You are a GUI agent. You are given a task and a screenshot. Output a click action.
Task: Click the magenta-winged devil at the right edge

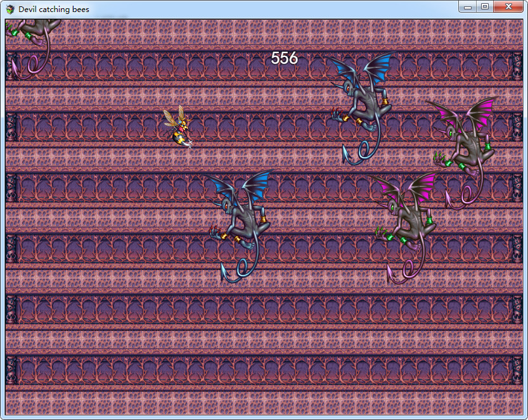[x=462, y=153]
